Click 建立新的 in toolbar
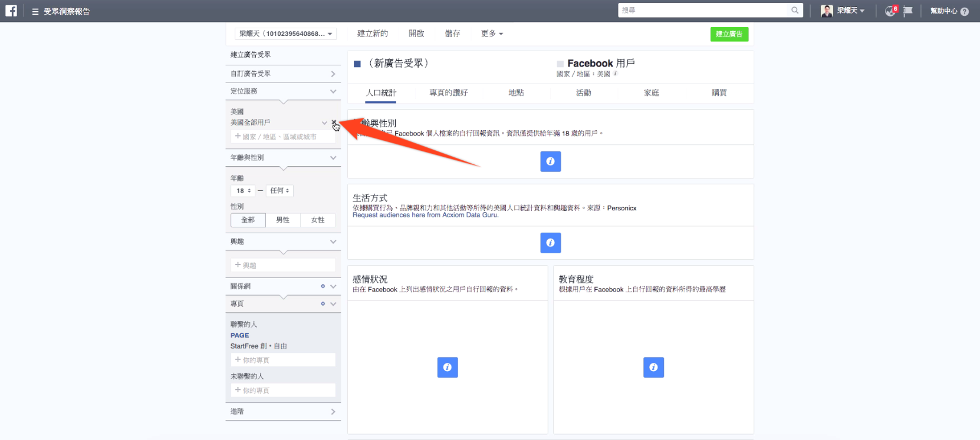Image resolution: width=980 pixels, height=440 pixels. [x=373, y=34]
